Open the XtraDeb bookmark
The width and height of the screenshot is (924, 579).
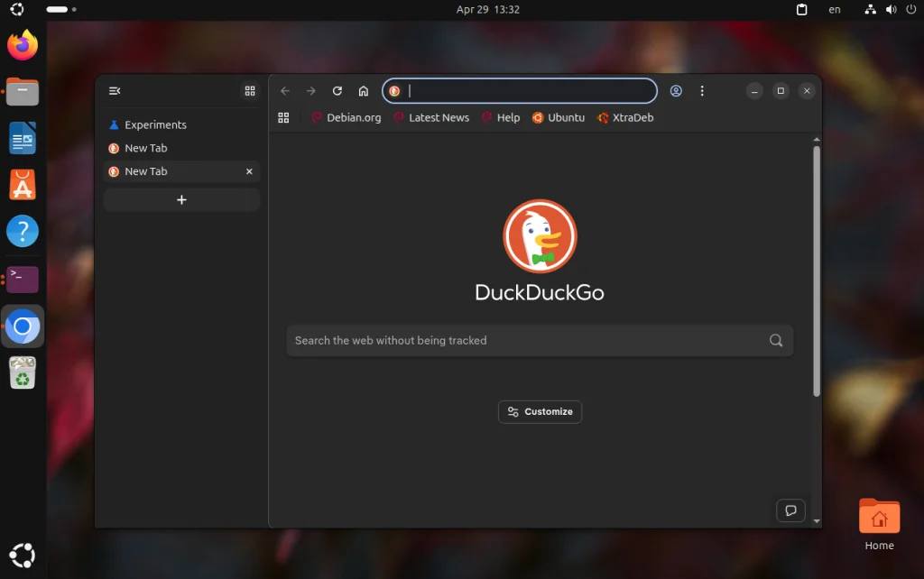(x=626, y=118)
